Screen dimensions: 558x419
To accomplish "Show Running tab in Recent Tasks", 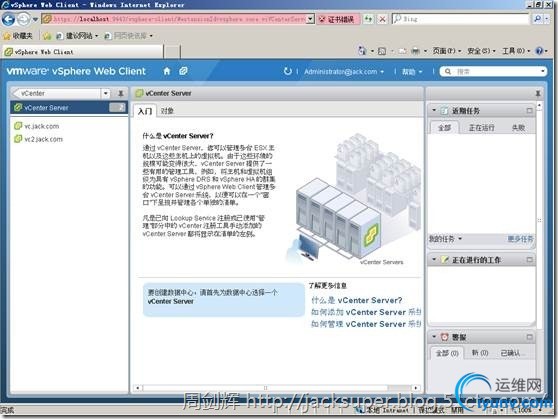I will pyautogui.click(x=481, y=127).
